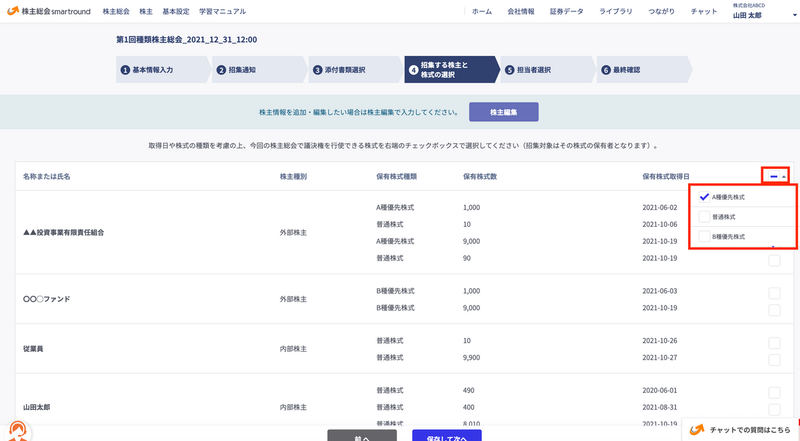Select the 従業員 shareholder name

(x=33, y=349)
